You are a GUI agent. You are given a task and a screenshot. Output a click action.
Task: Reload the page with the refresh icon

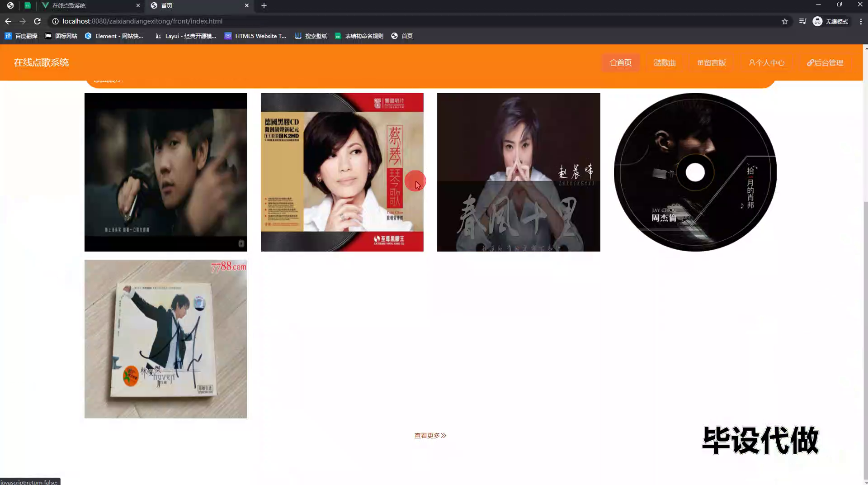pyautogui.click(x=38, y=21)
